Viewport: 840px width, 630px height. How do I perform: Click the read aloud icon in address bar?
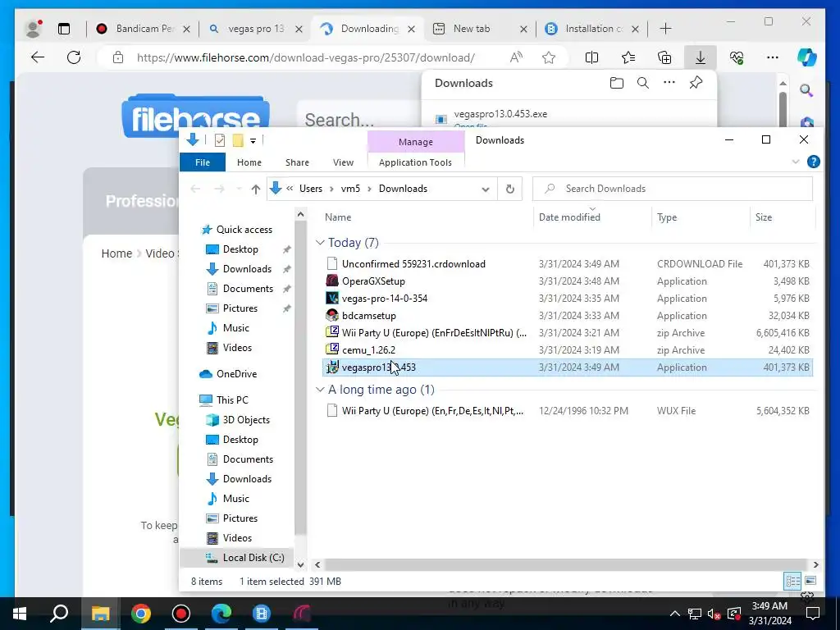[x=516, y=57]
